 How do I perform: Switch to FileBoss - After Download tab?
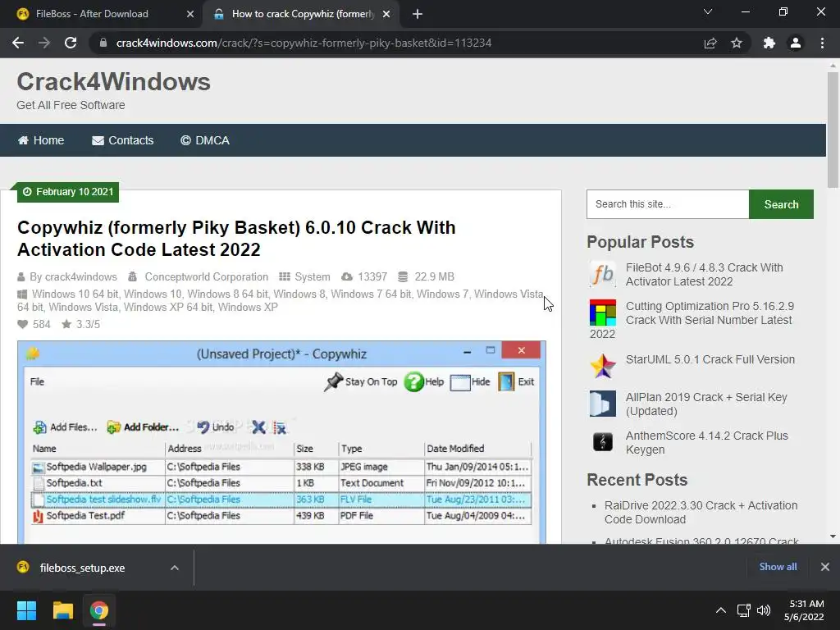click(x=101, y=14)
